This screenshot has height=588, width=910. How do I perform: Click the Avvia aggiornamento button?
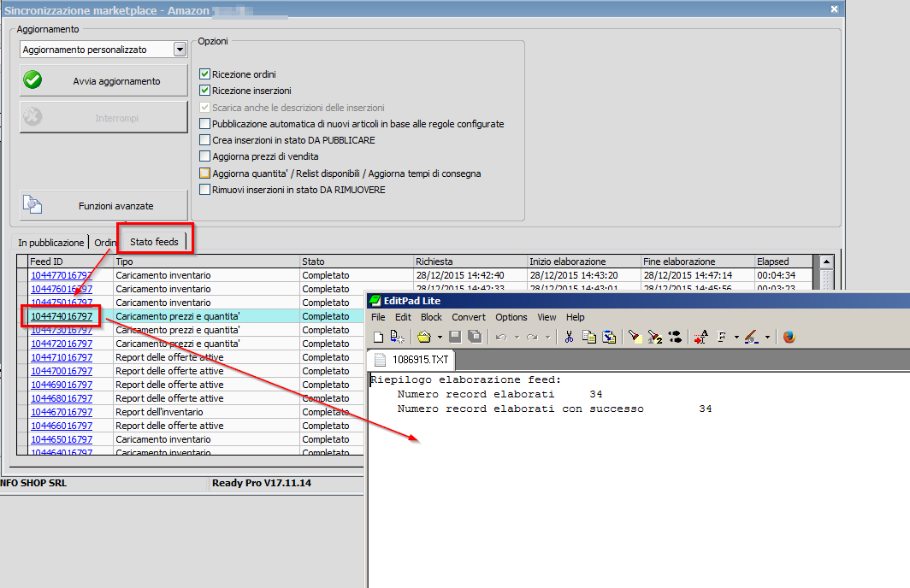pyautogui.click(x=103, y=80)
